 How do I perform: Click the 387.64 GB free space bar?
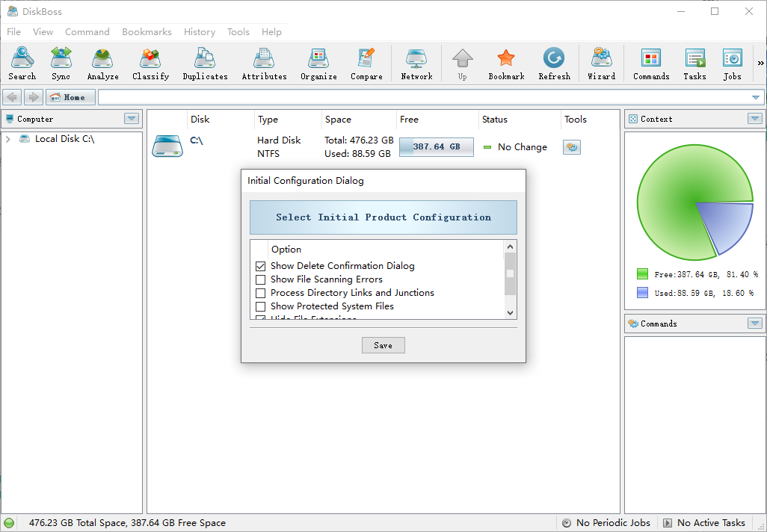pos(436,147)
